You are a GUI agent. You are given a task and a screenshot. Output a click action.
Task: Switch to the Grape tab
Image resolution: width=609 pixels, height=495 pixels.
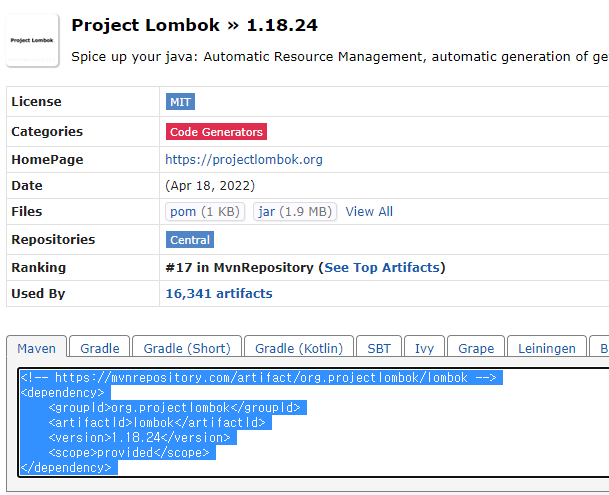(476, 347)
